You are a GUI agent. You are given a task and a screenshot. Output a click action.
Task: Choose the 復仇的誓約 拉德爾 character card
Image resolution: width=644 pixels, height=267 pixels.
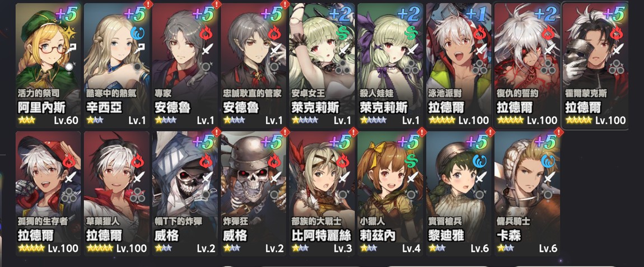pos(527,65)
